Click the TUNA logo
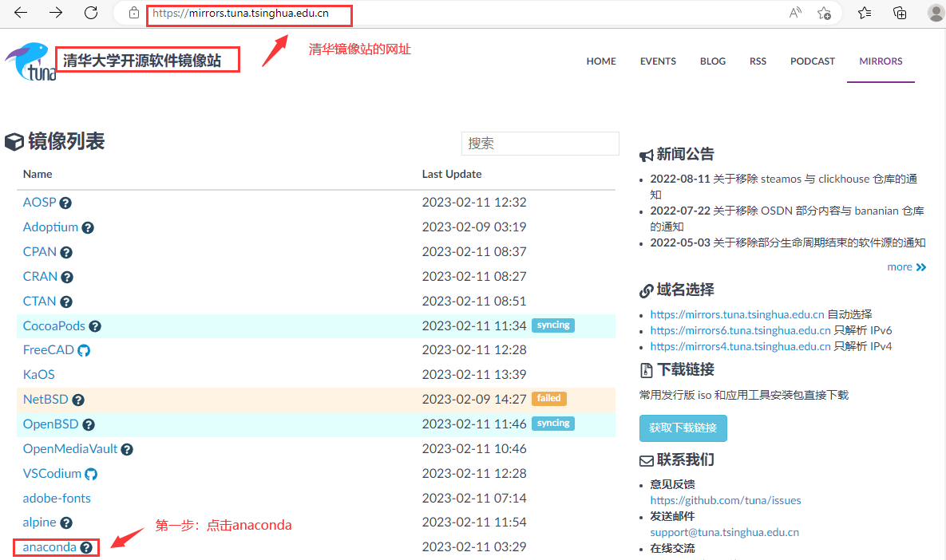 (30, 61)
